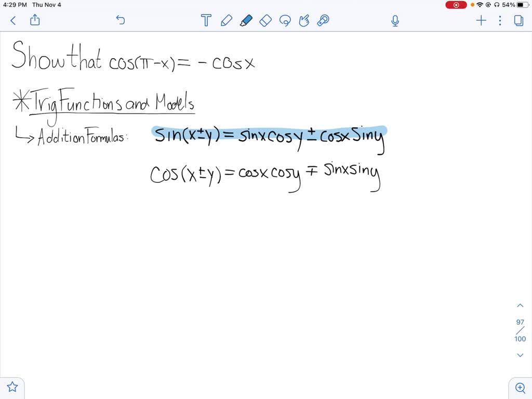Open the Add content menu

(481, 20)
